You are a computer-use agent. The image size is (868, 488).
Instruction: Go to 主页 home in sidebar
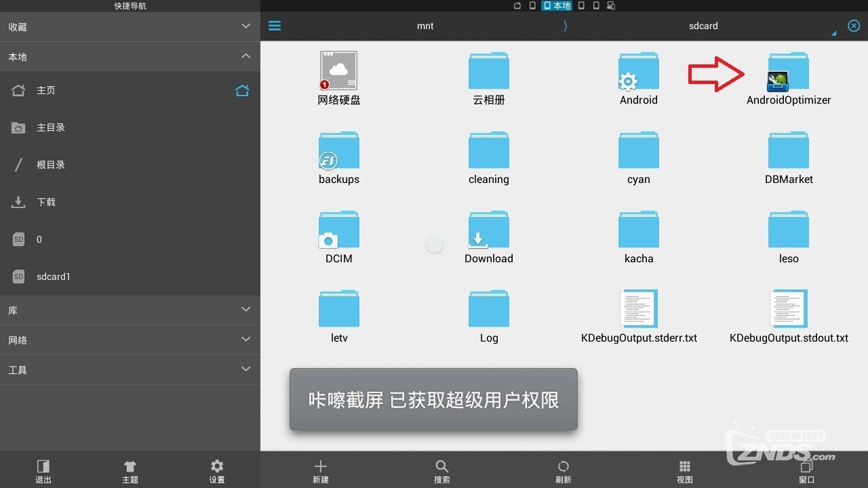click(130, 90)
